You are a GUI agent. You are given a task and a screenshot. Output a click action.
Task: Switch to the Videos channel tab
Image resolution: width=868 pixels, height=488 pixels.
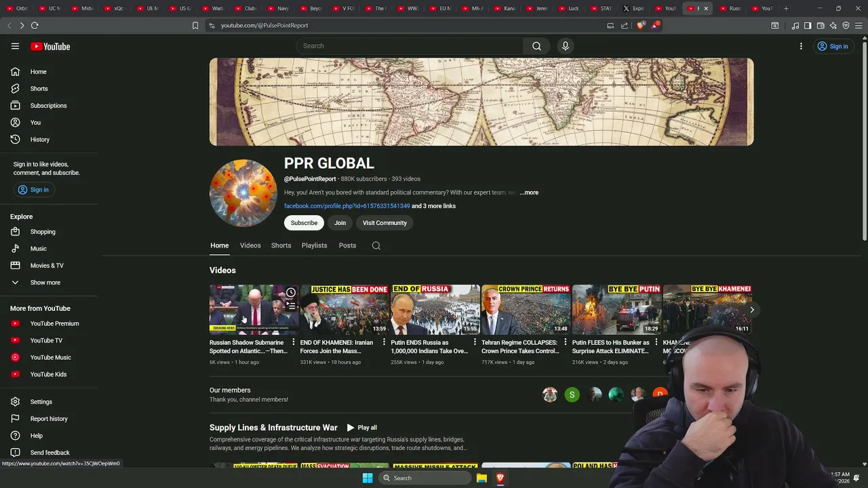point(250,245)
